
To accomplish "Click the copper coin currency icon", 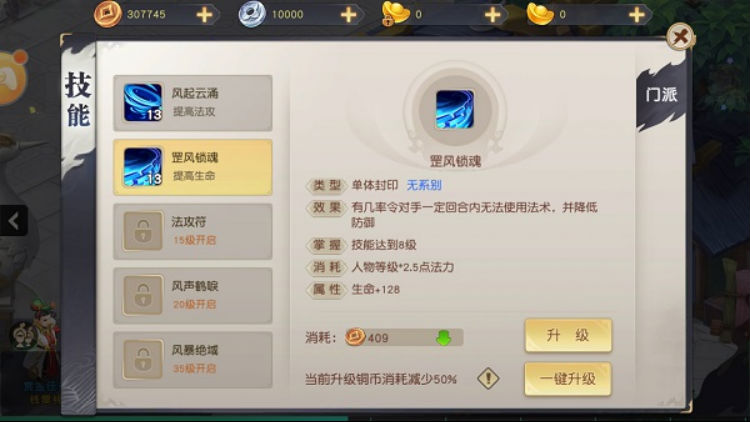I will click(x=108, y=14).
